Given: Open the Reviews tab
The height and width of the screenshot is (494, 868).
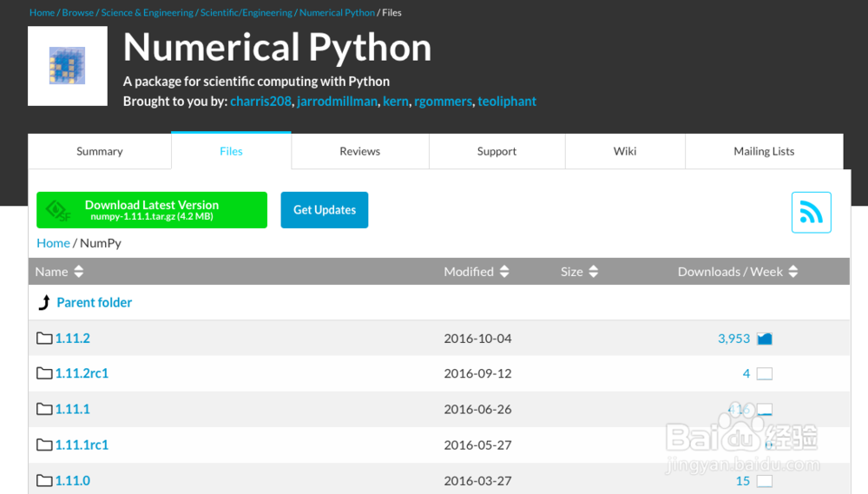Looking at the screenshot, I should (360, 151).
